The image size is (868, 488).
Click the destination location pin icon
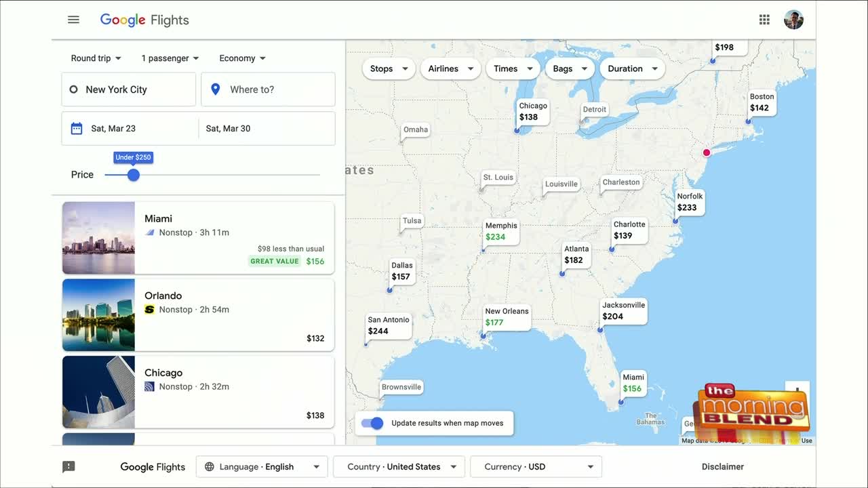pyautogui.click(x=216, y=89)
